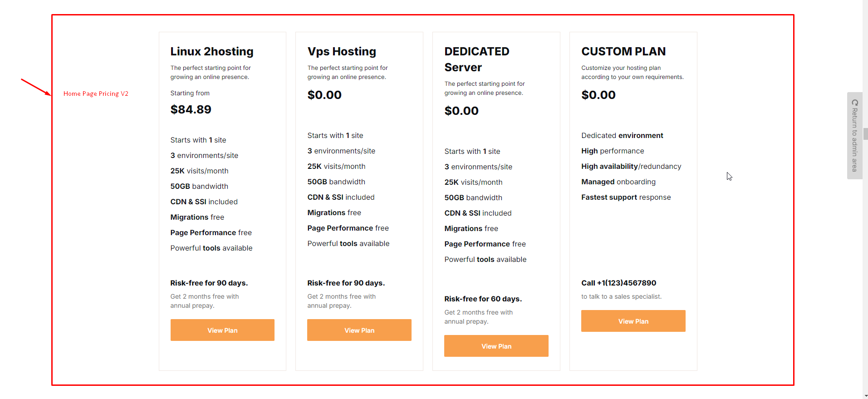868x399 pixels.
Task: Click the return arrow icon on admin tab
Action: click(x=855, y=103)
